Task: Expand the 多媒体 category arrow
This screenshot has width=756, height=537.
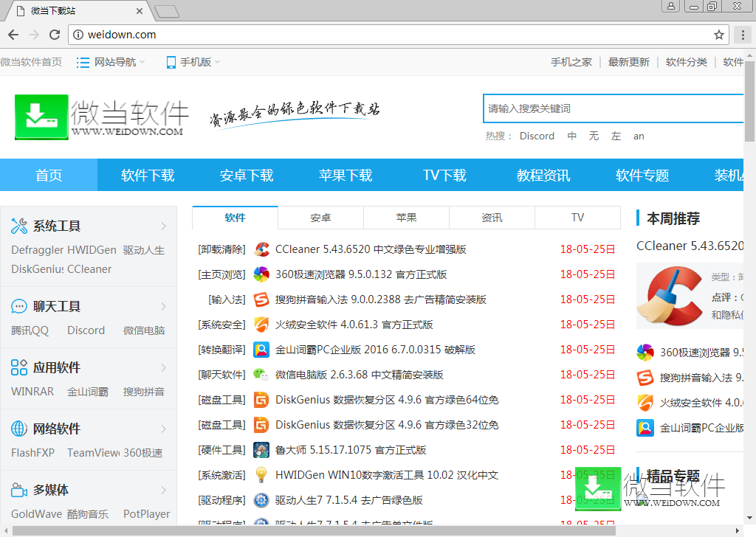Action: 163,490
